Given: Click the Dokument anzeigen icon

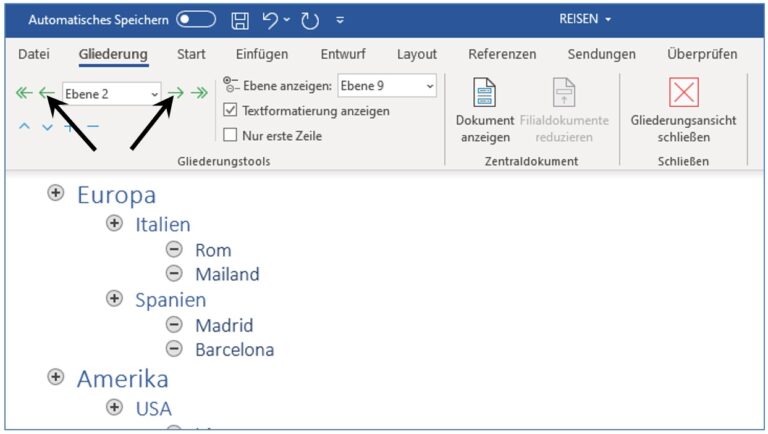Looking at the screenshot, I should point(484,92).
